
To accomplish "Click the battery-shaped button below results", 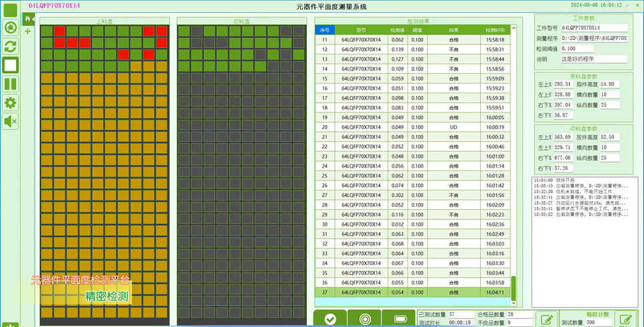I will tap(398, 319).
